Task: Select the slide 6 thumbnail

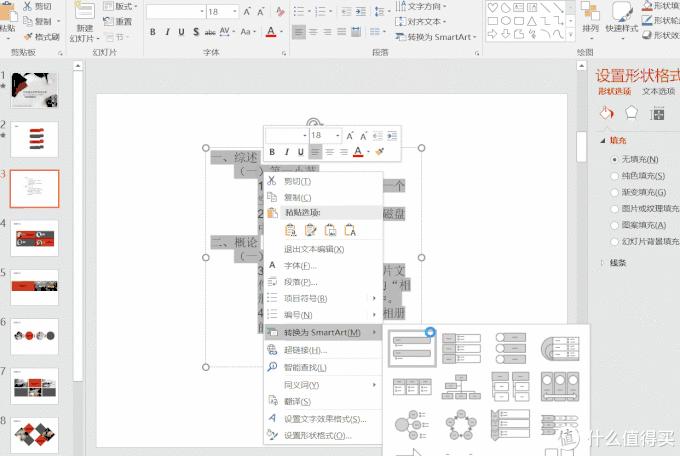Action: tap(34, 335)
